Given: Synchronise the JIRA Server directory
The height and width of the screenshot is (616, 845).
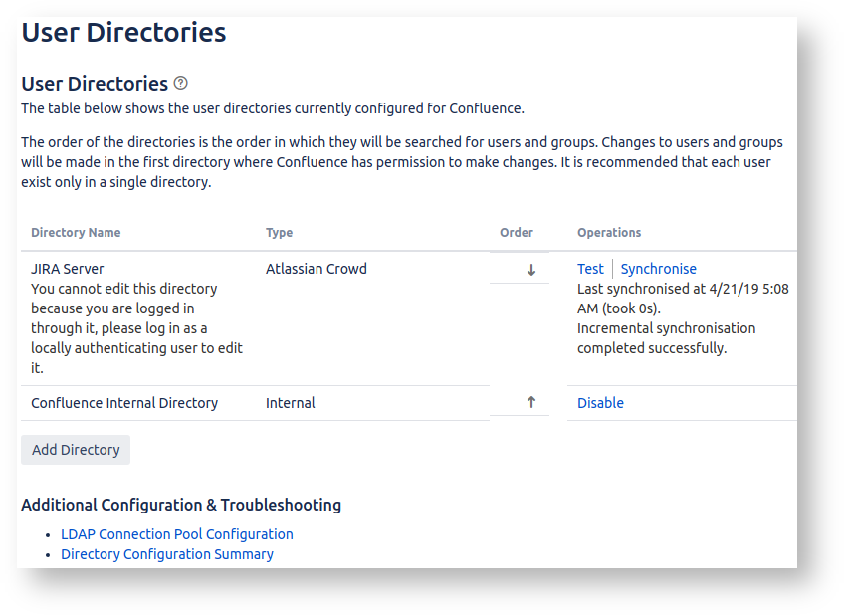Looking at the screenshot, I should (658, 269).
